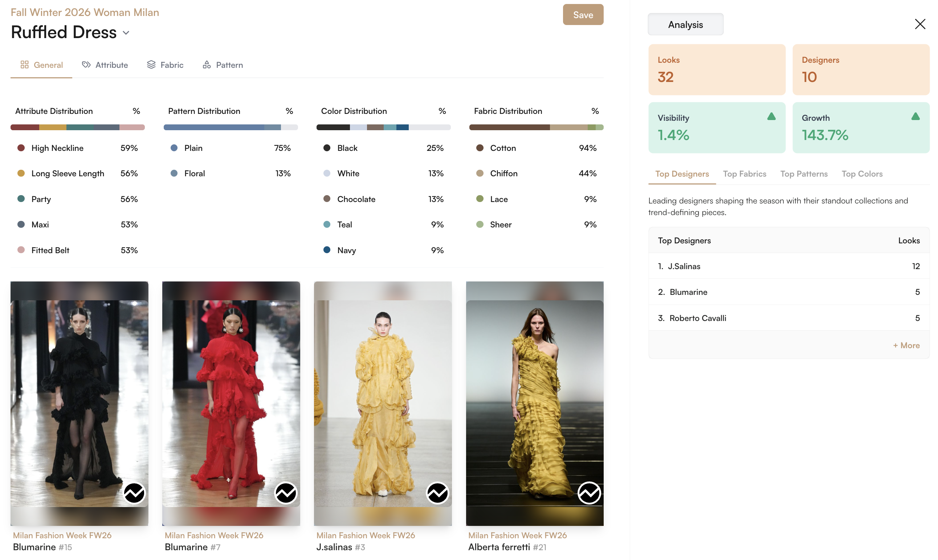Click the Analysis button

pos(685,25)
